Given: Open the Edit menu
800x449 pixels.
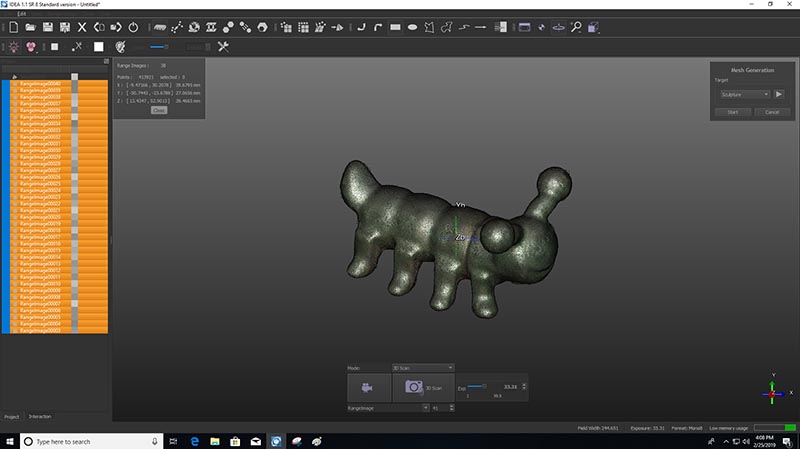Looking at the screenshot, I should coord(21,14).
